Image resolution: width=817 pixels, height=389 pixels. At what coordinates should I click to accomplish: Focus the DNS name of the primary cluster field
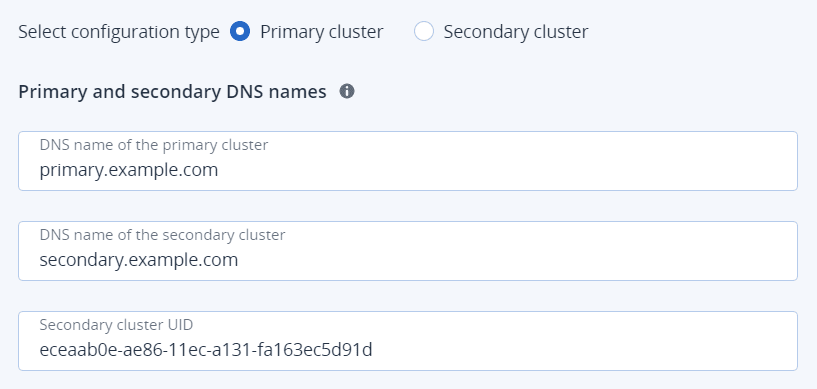click(x=408, y=161)
